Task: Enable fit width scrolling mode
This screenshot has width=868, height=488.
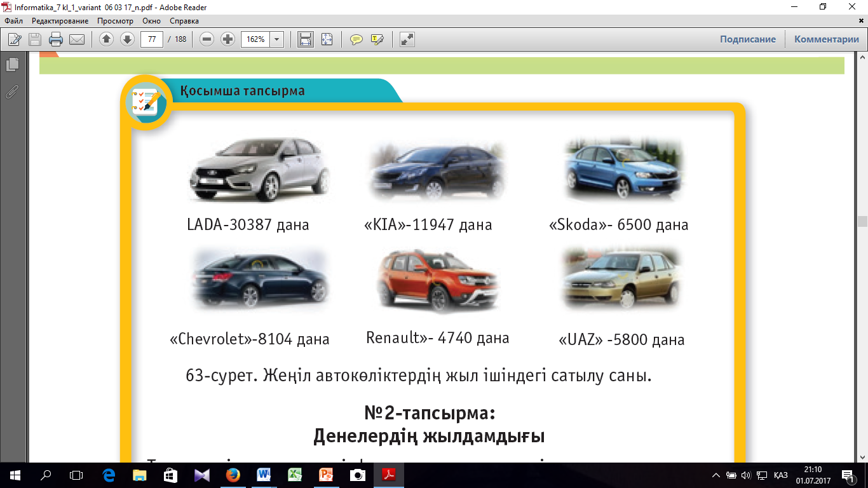Action: coord(306,39)
